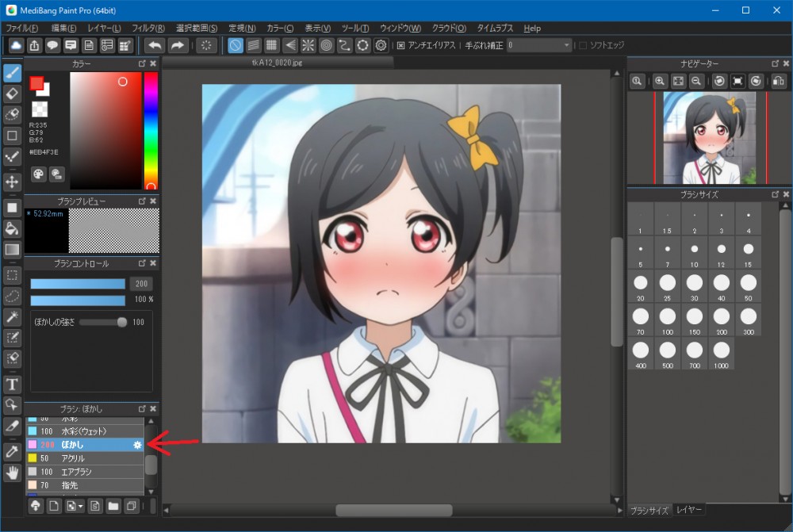Select the Eraser tool
793x532 pixels.
(x=12, y=94)
